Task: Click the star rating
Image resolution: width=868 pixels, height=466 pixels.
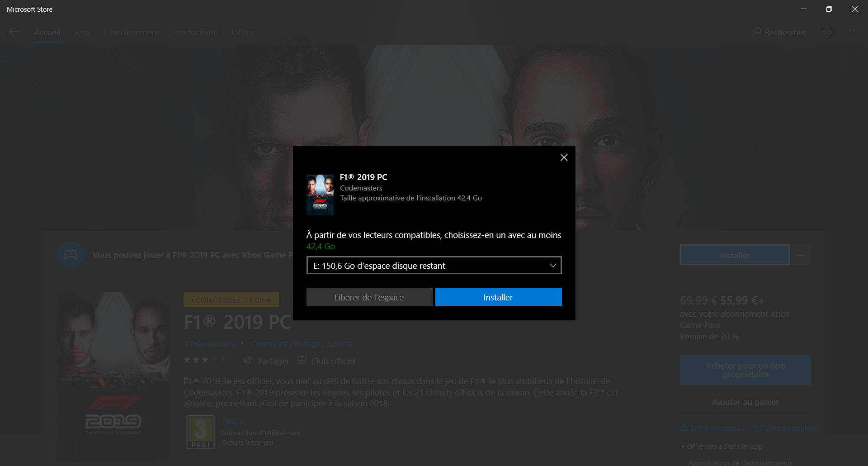Action: click(x=205, y=360)
